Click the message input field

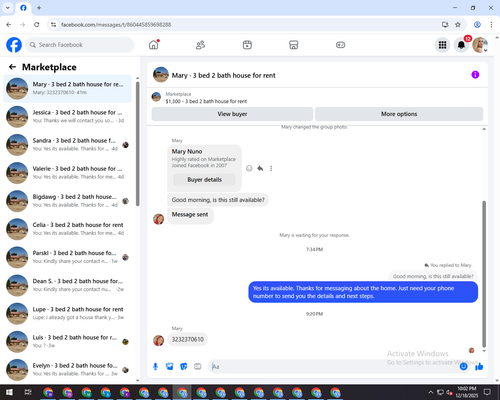(x=333, y=367)
